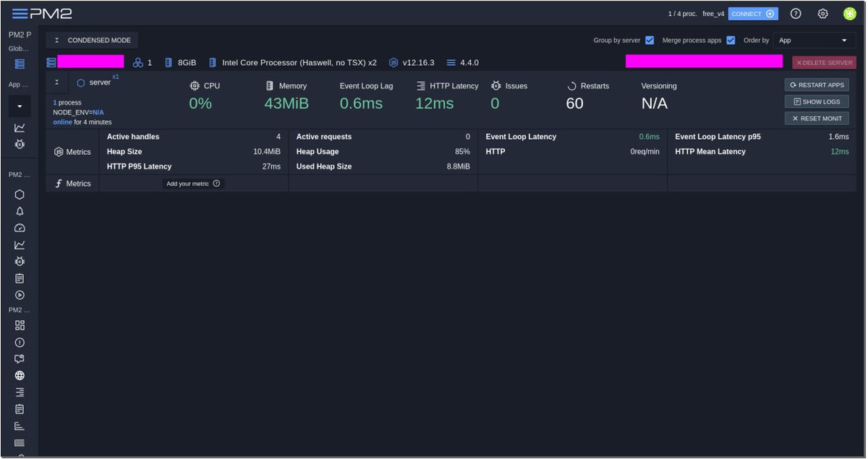Image resolution: width=868 pixels, height=459 pixels.
Task: Click the Heap Size 10.4MiB value
Action: point(267,152)
